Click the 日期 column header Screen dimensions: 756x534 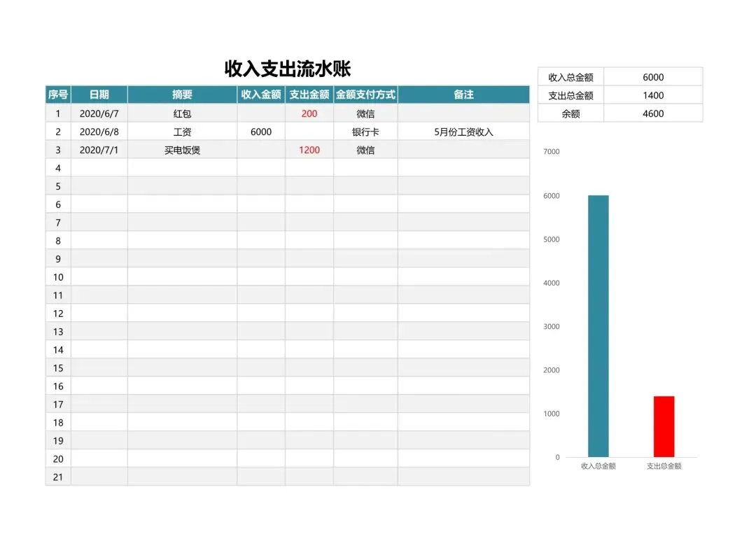click(x=99, y=94)
